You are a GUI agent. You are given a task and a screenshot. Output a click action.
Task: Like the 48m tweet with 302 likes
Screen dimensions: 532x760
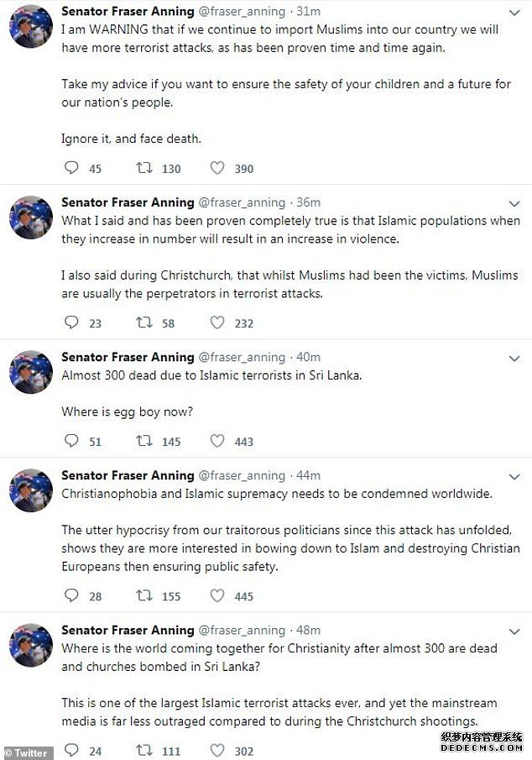[x=217, y=750]
